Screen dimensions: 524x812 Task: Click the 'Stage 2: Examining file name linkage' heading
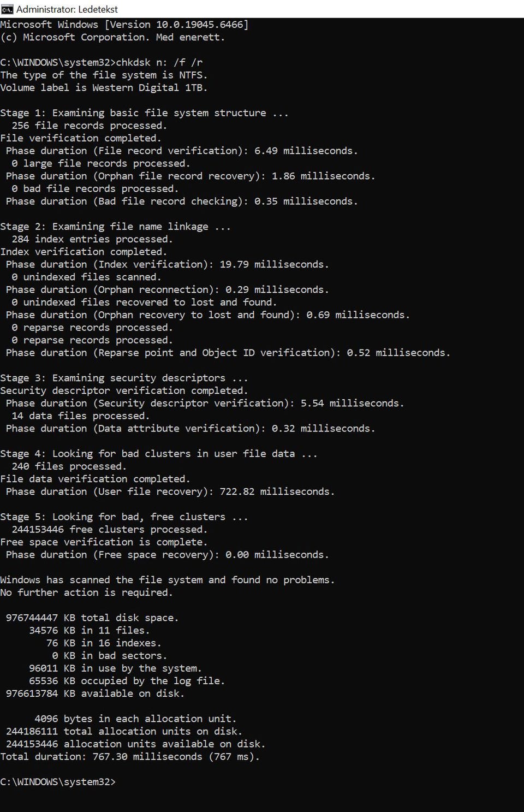(115, 226)
